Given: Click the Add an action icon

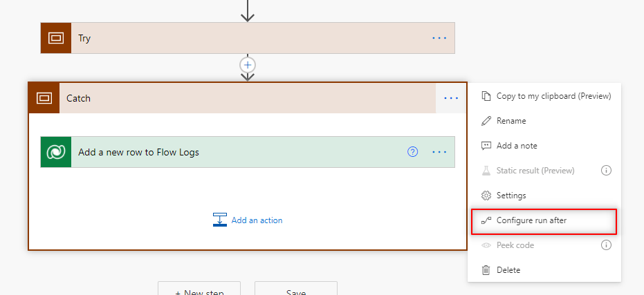Looking at the screenshot, I should 220,220.
